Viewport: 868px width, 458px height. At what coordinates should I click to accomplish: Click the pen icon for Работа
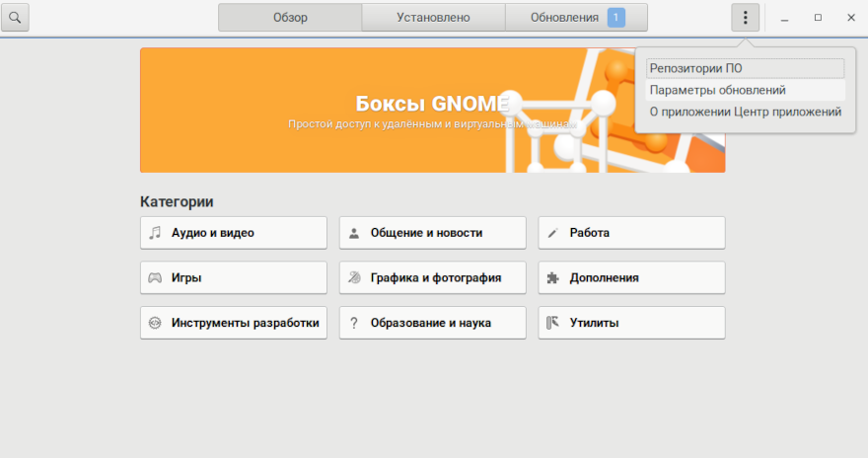point(552,233)
